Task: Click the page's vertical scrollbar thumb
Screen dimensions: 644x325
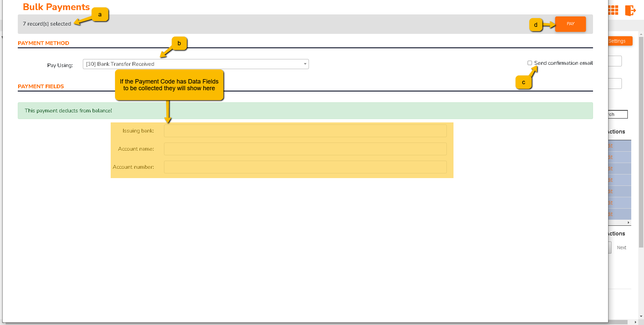Action: pyautogui.click(x=641, y=141)
